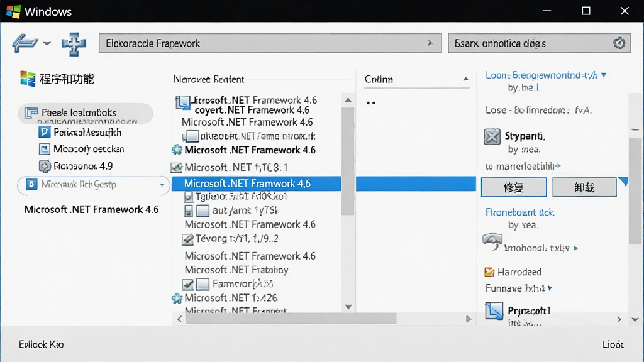Click the icon in Mīrcrpuuk dropdown box
Image resolution: width=644 pixels, height=362 pixels.
click(x=31, y=184)
